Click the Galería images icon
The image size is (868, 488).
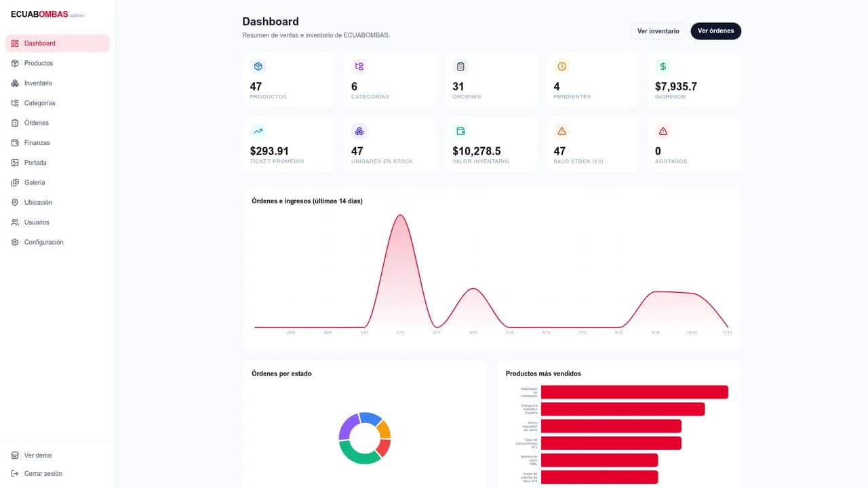15,182
